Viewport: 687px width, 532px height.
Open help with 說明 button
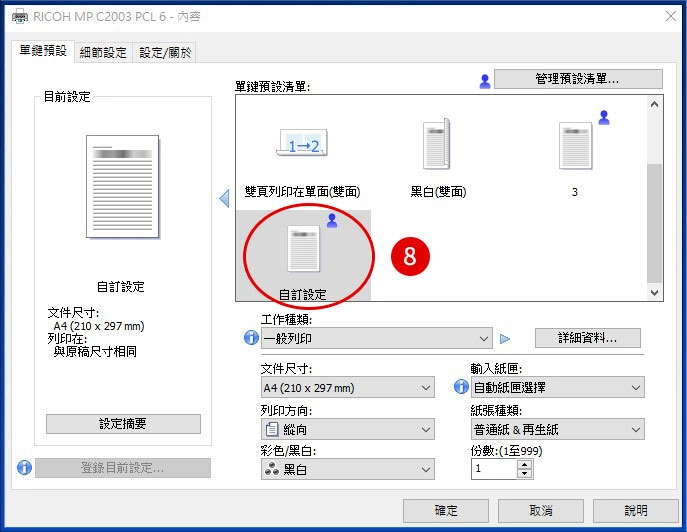coord(636,511)
